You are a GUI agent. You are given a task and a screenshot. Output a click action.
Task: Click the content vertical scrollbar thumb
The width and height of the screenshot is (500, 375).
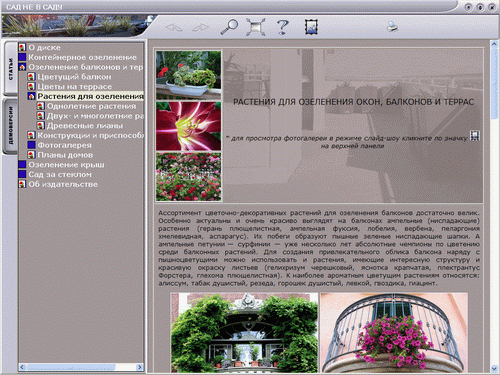coord(494,83)
